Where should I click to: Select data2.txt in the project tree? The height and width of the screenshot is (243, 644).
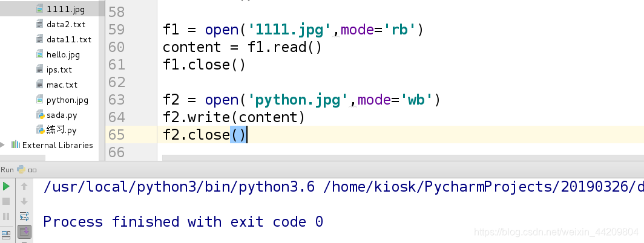click(x=66, y=24)
